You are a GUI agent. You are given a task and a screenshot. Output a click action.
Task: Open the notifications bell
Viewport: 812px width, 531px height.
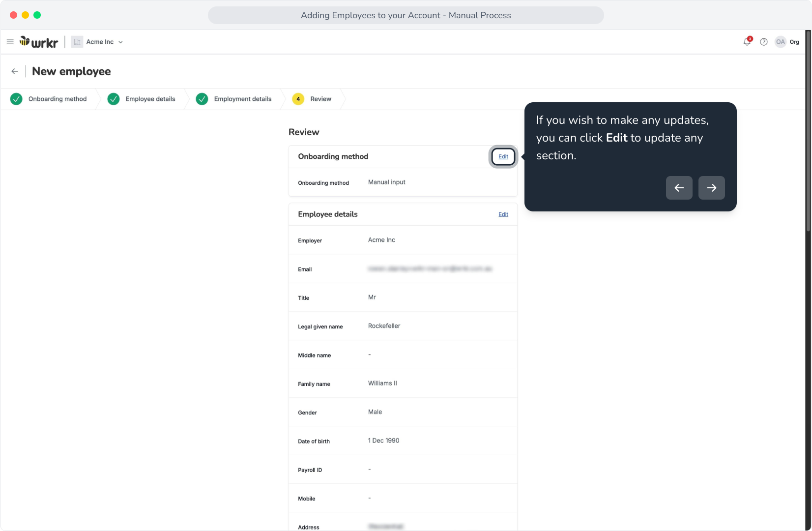coord(747,42)
